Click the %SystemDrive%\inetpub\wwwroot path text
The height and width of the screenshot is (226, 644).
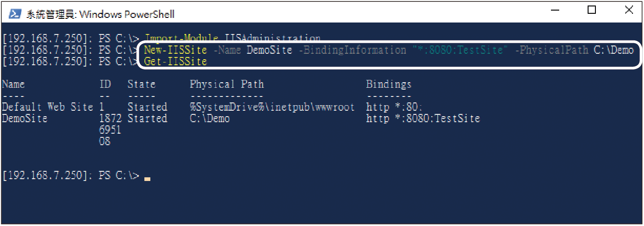(x=272, y=107)
